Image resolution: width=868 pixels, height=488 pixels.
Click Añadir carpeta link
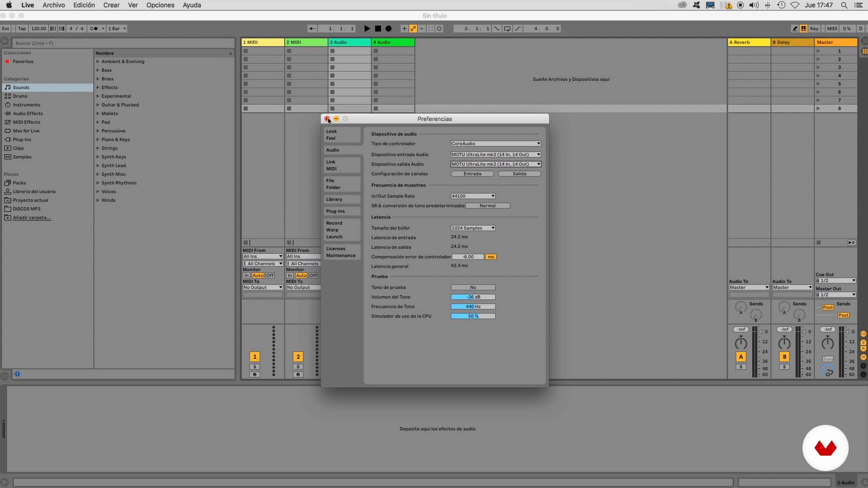coord(32,218)
